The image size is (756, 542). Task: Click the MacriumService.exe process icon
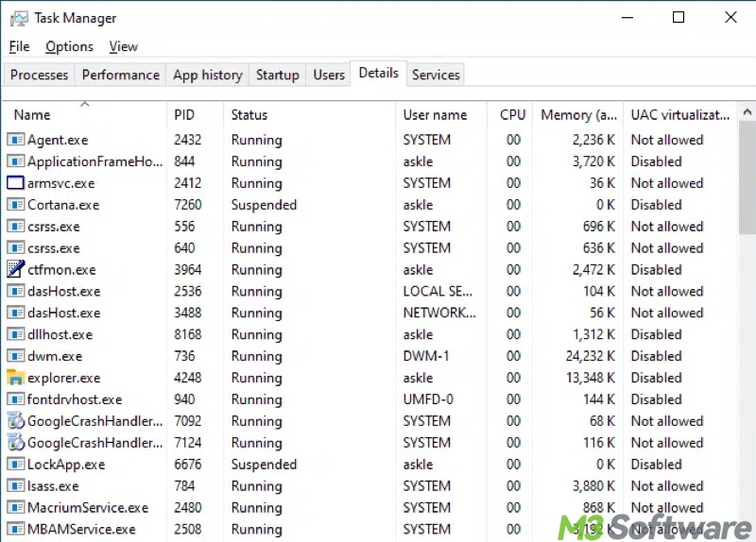(x=15, y=507)
